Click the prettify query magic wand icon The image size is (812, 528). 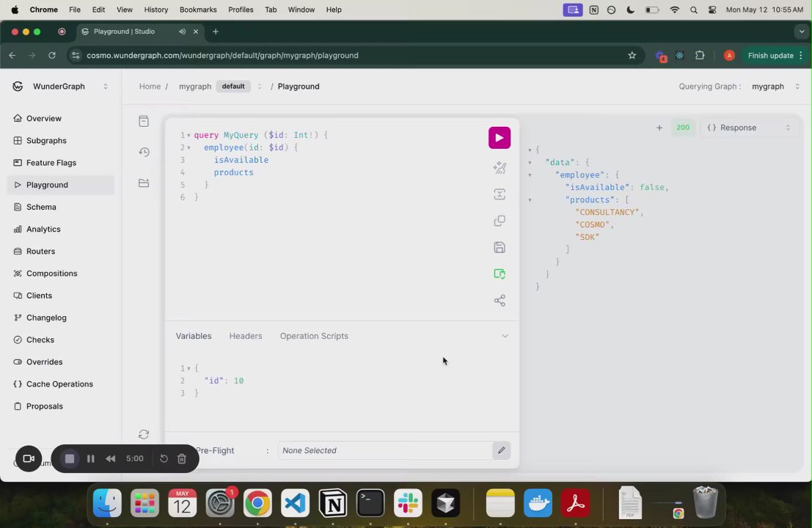pos(500,167)
